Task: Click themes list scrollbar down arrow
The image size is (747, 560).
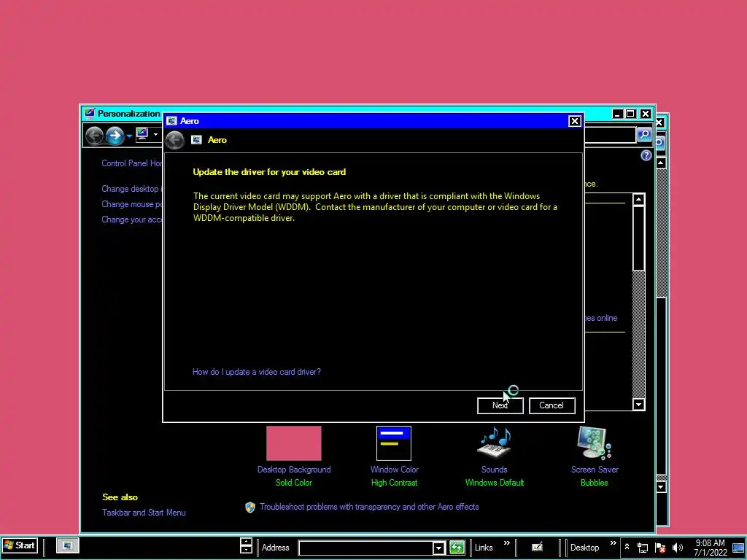Action: pos(639,404)
